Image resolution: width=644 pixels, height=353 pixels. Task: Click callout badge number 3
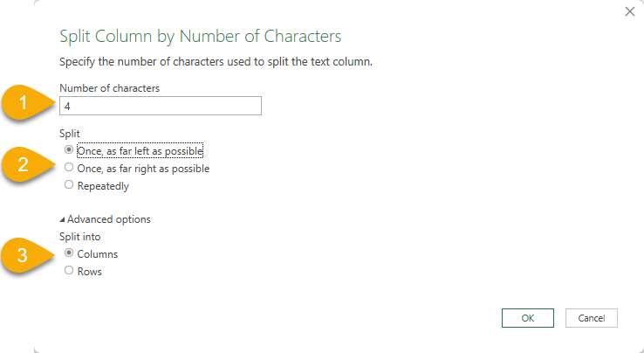(x=24, y=254)
